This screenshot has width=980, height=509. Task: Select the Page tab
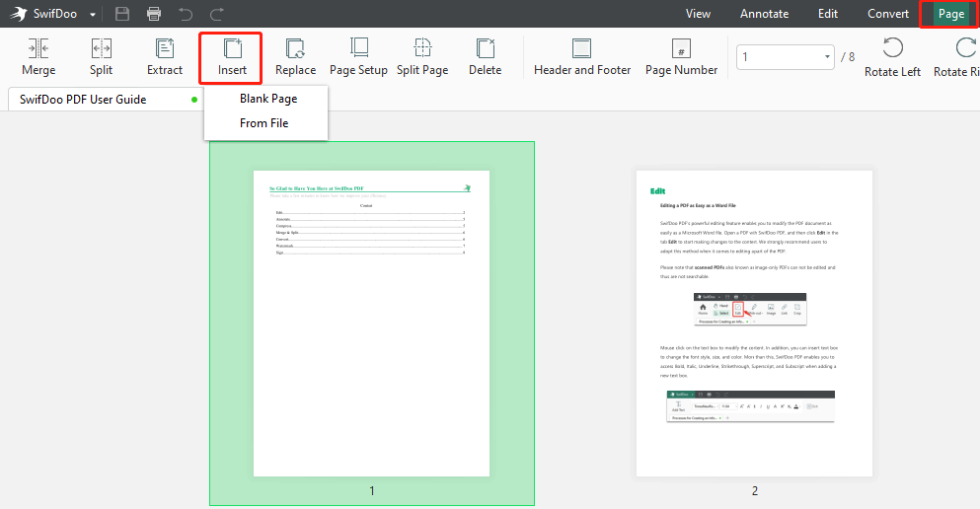(951, 14)
